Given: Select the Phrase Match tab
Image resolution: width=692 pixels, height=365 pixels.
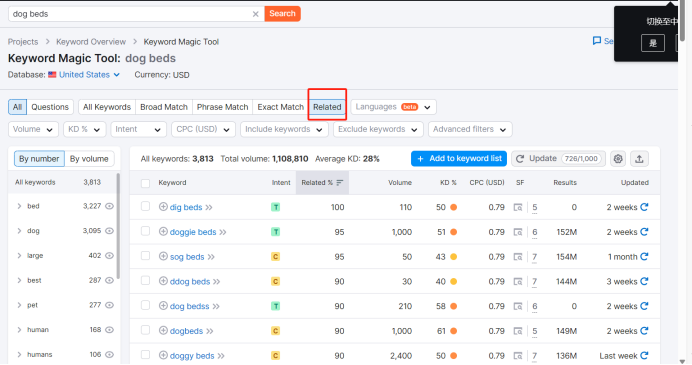Looking at the screenshot, I should [222, 107].
